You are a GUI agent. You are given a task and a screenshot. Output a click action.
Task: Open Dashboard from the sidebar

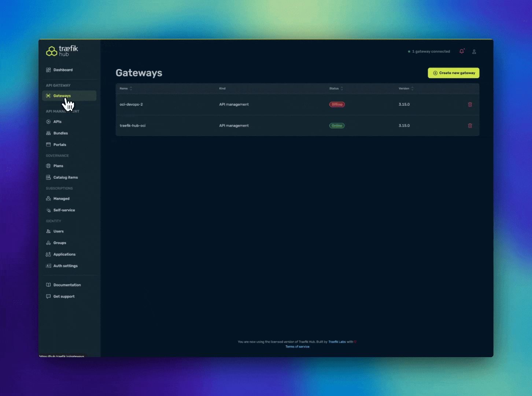coord(63,70)
